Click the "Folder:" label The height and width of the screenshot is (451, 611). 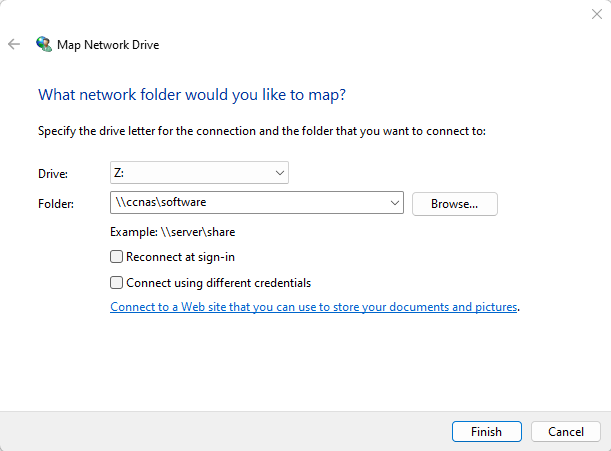click(x=56, y=204)
